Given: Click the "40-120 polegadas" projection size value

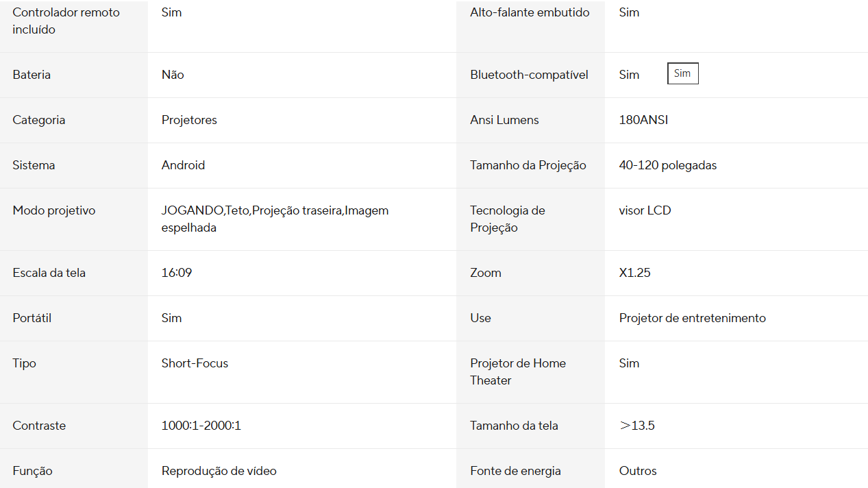Looking at the screenshot, I should pos(667,165).
